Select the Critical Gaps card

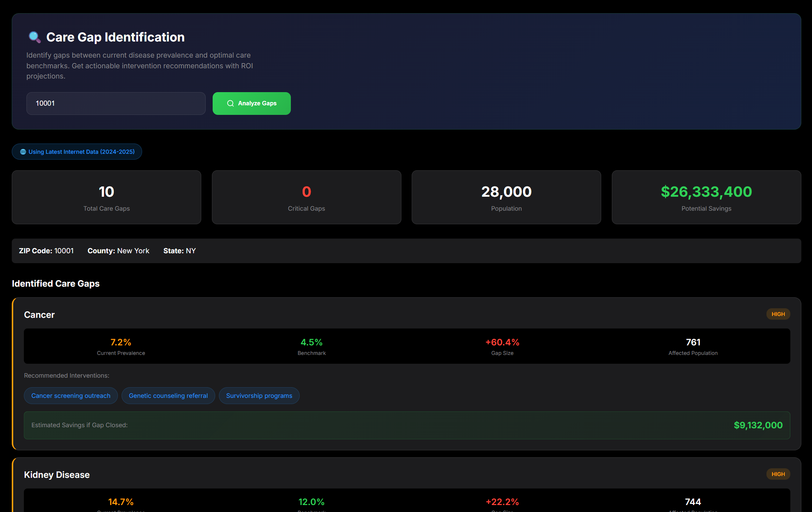[x=306, y=197]
